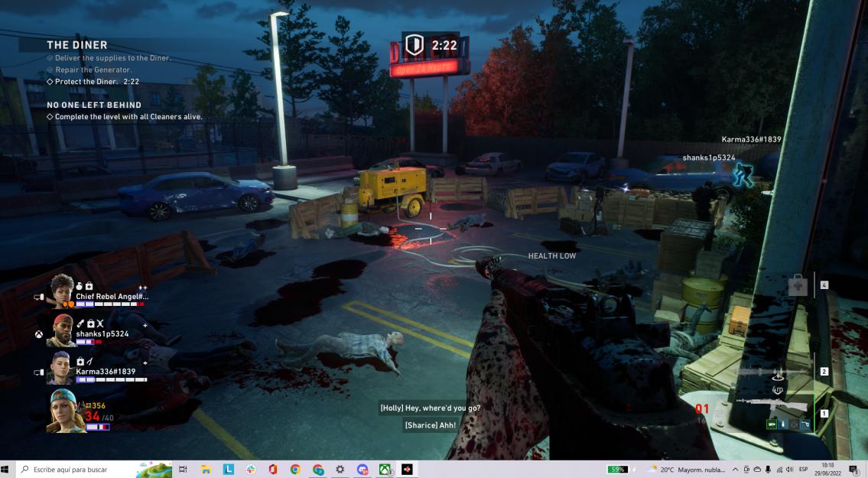
Task: Click the OneDrive cloud tray icon
Action: click(x=757, y=469)
